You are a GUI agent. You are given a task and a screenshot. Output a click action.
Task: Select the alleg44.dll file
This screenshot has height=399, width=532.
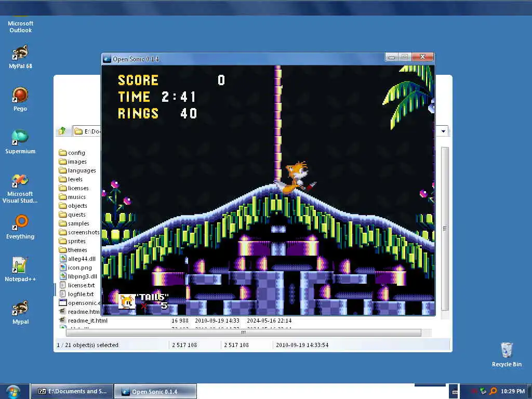pyautogui.click(x=77, y=259)
